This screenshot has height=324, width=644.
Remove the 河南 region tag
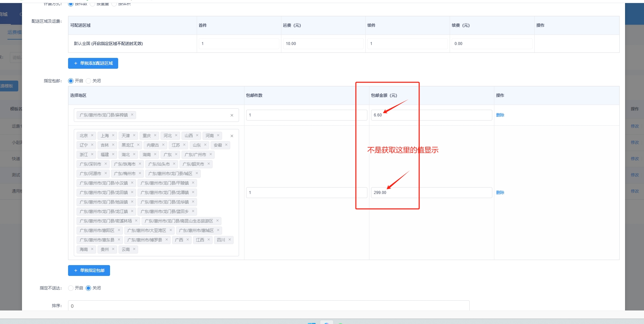tap(218, 135)
